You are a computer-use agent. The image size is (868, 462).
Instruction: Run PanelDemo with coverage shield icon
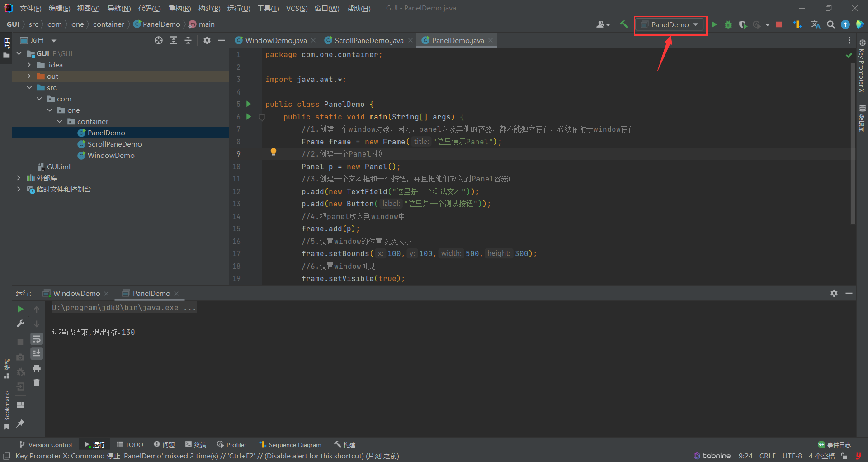tap(743, 24)
